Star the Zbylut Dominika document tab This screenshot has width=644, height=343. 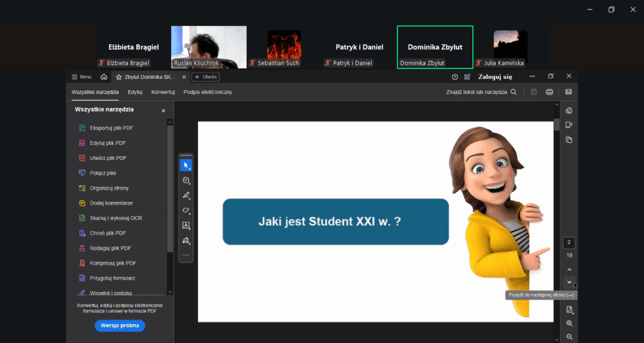pyautogui.click(x=119, y=77)
